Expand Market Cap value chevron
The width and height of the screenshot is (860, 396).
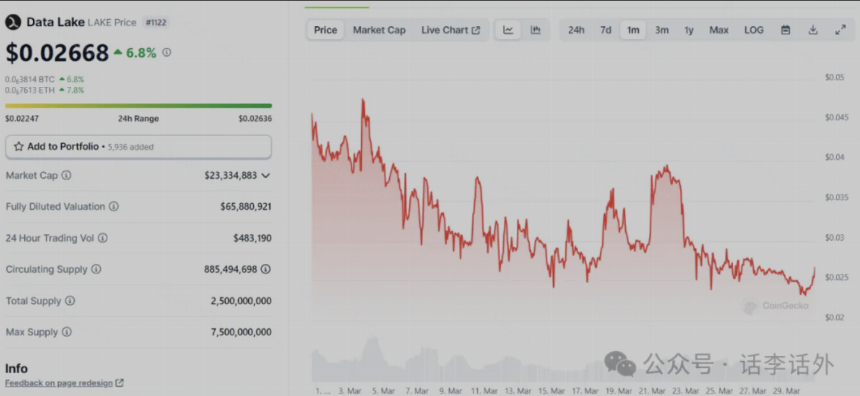pyautogui.click(x=265, y=176)
